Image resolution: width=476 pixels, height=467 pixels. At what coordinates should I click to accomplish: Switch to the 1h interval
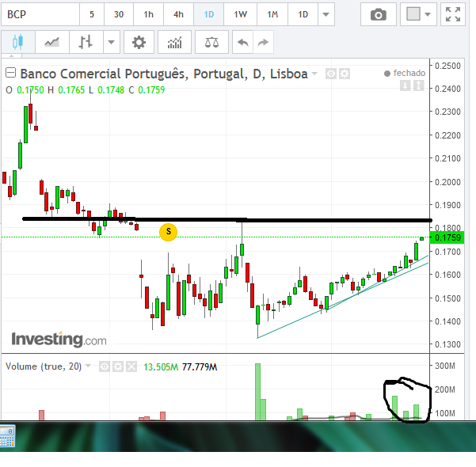pos(148,14)
